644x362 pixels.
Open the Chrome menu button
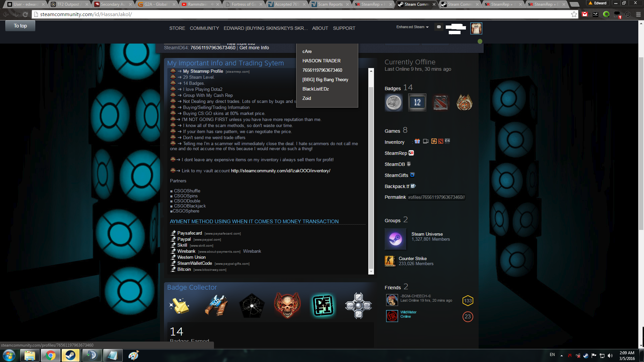click(638, 14)
